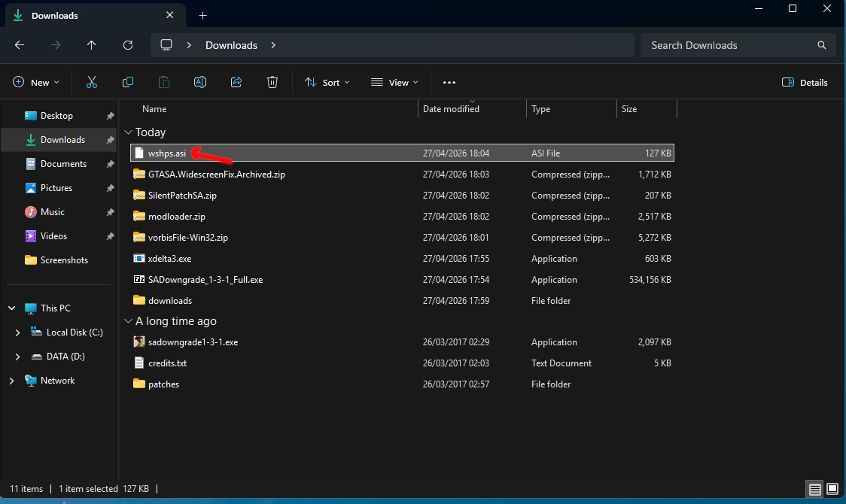The height and width of the screenshot is (504, 846).
Task: Click the Rename icon in toolbar
Action: click(x=200, y=82)
